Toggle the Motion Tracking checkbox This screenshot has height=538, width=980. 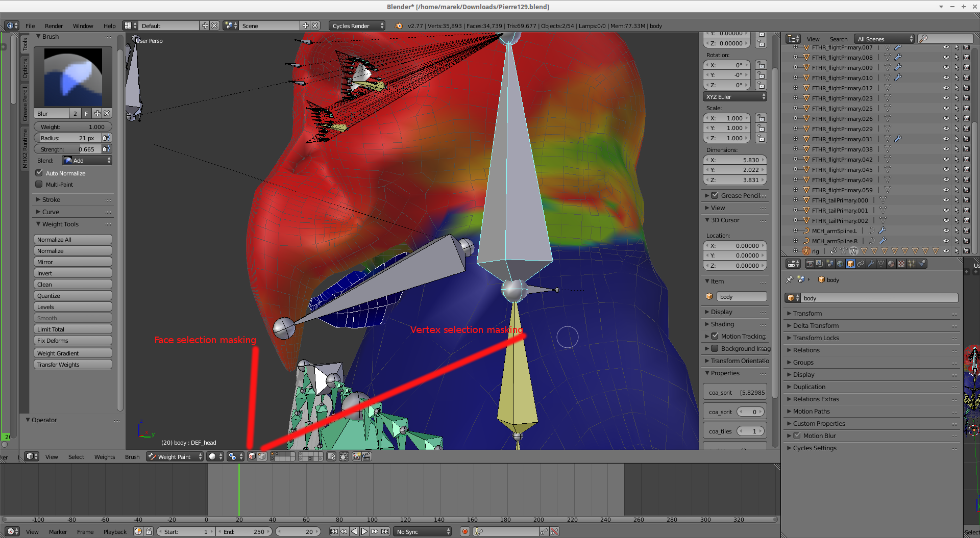click(715, 336)
